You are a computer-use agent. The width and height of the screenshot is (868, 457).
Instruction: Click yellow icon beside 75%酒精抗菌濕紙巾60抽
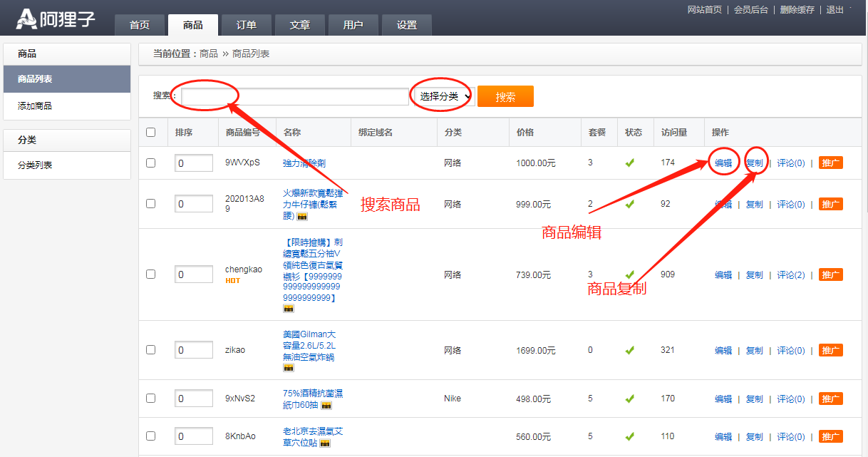[326, 406]
